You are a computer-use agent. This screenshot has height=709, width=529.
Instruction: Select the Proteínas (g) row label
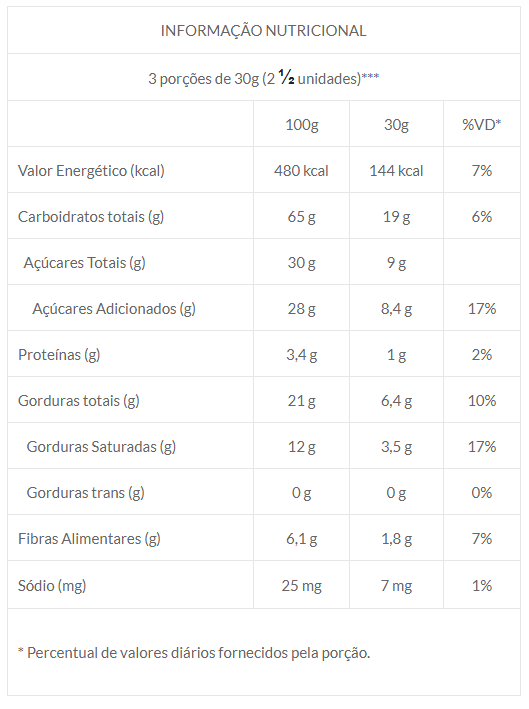[59, 355]
